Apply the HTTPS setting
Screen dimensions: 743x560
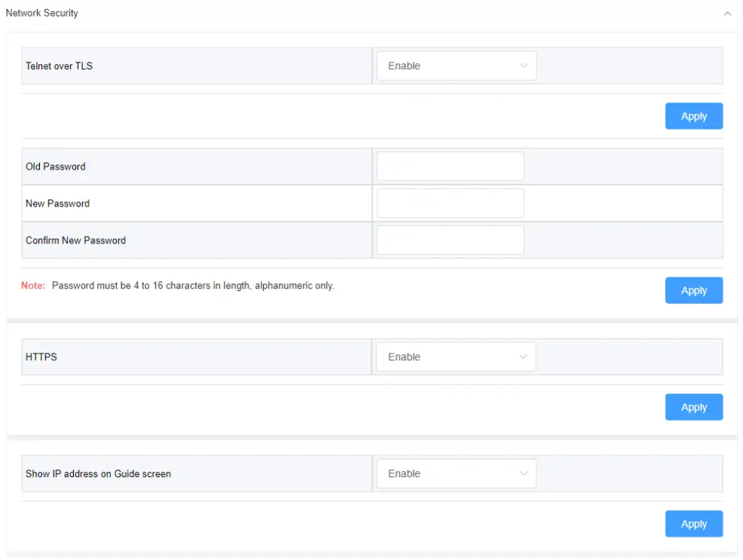(693, 407)
